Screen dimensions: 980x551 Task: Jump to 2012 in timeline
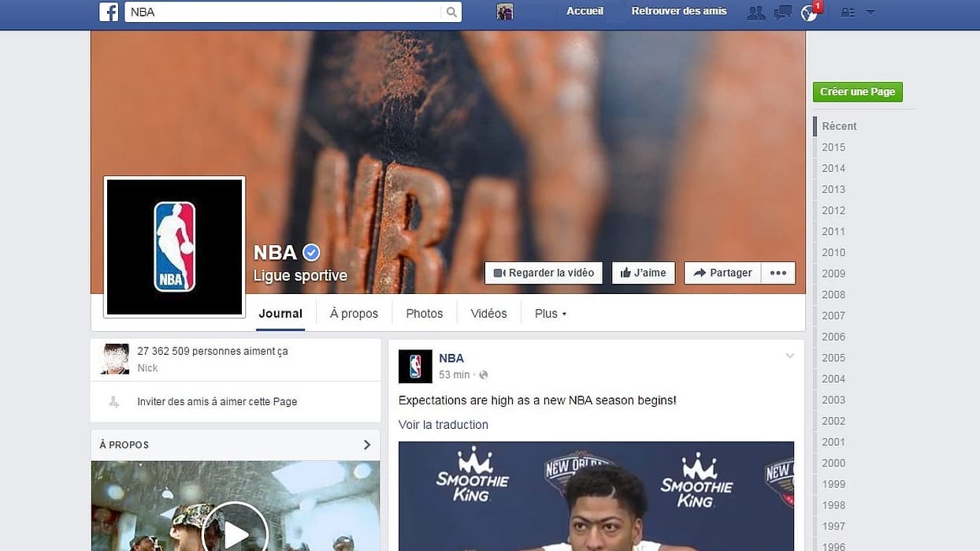(x=833, y=210)
